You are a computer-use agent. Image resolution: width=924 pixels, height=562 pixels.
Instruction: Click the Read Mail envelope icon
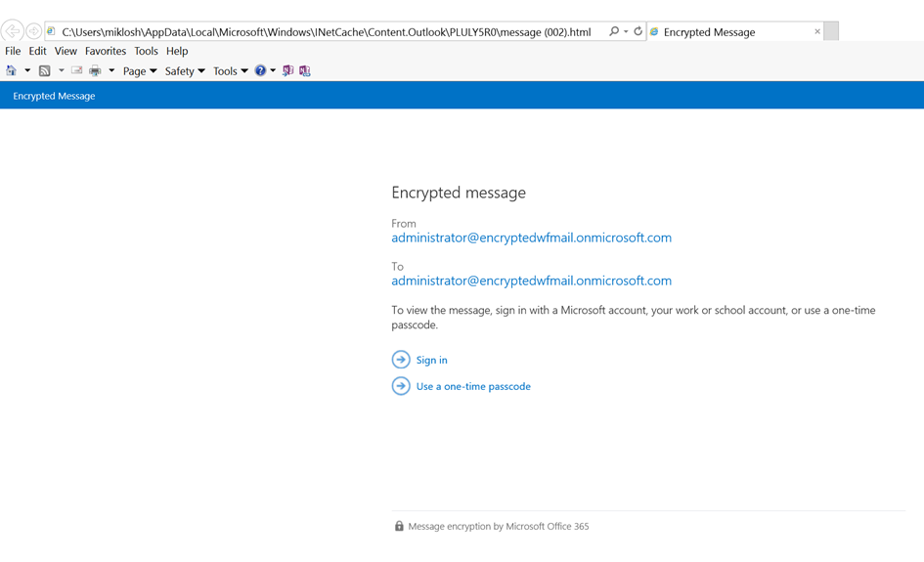coord(76,70)
